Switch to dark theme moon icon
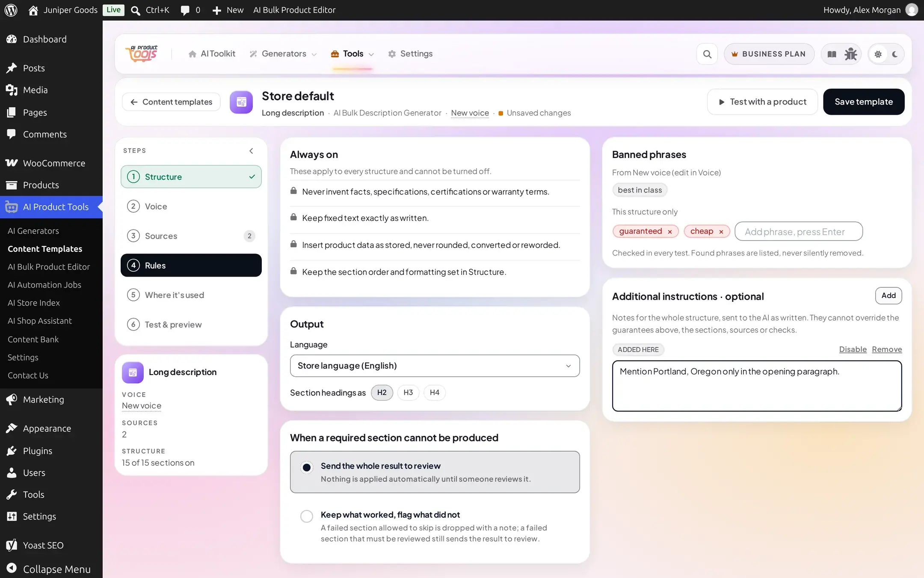The height and width of the screenshot is (578, 924). [895, 54]
